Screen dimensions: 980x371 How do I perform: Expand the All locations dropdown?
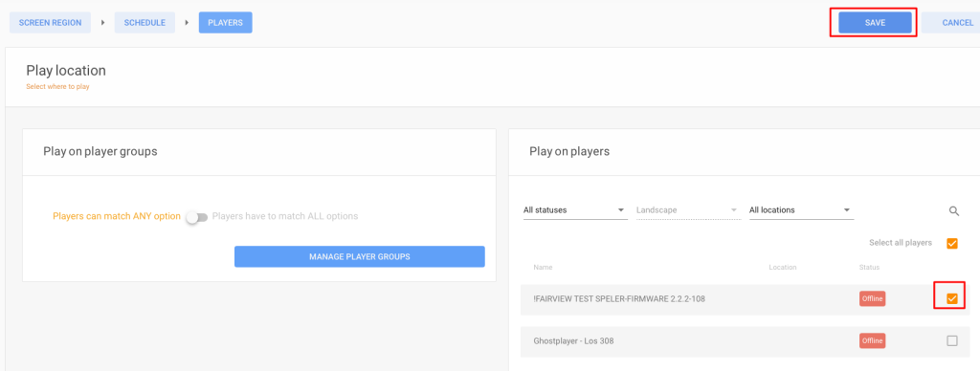pyautogui.click(x=801, y=210)
